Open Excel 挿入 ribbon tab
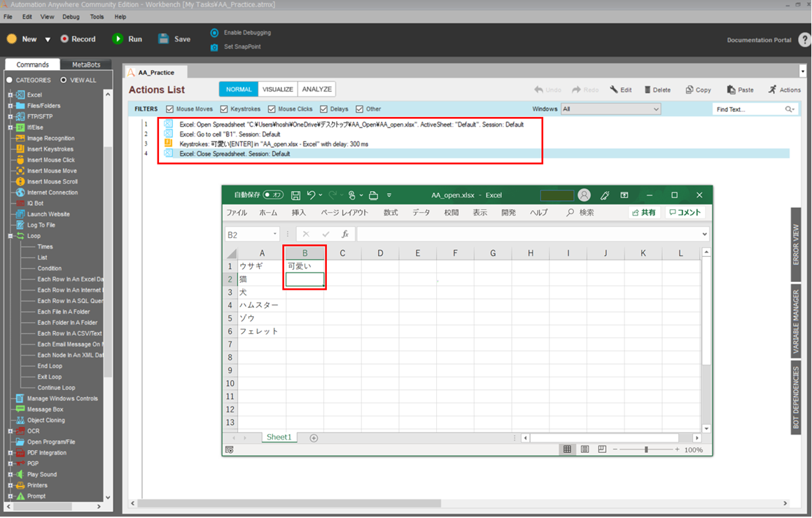 coord(299,213)
